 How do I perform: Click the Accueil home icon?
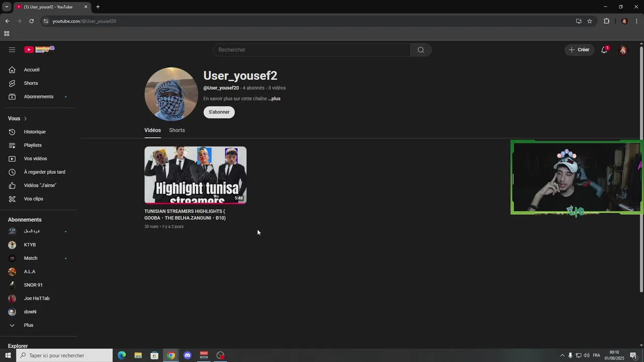(x=12, y=70)
